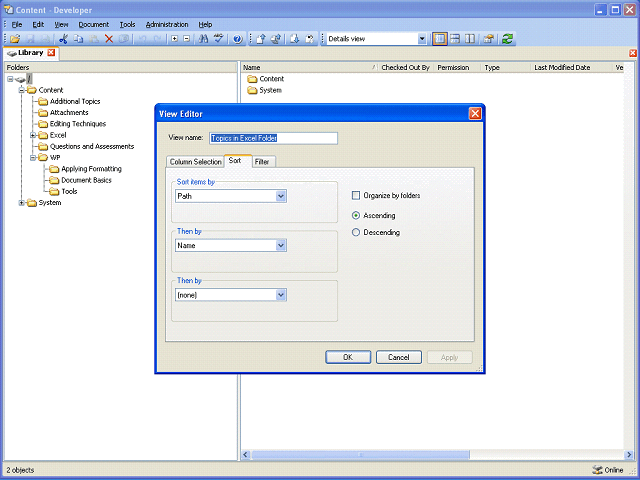Select the Descending radio button
The image size is (640, 480).
coord(356,232)
